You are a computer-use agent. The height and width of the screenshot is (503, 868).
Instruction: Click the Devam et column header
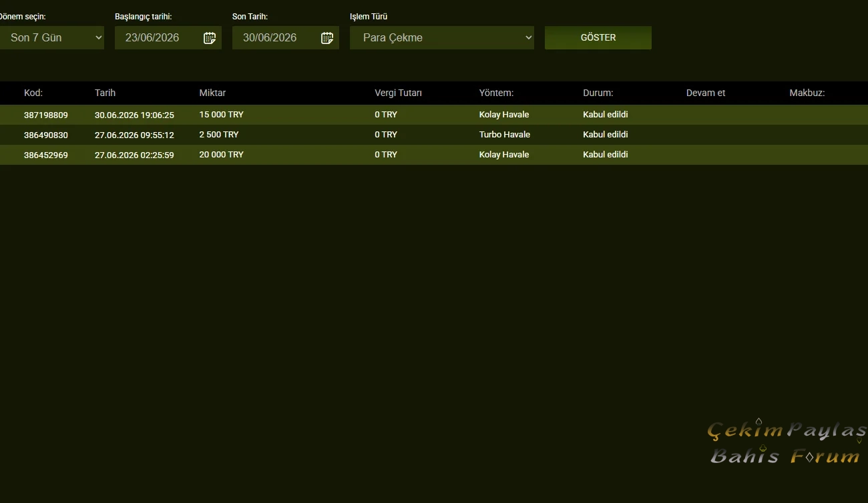[x=706, y=93]
